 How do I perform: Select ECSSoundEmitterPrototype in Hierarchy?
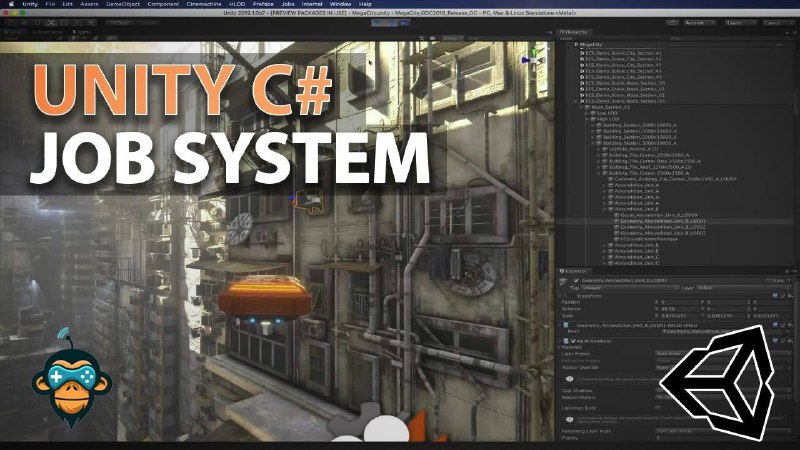pos(648,239)
